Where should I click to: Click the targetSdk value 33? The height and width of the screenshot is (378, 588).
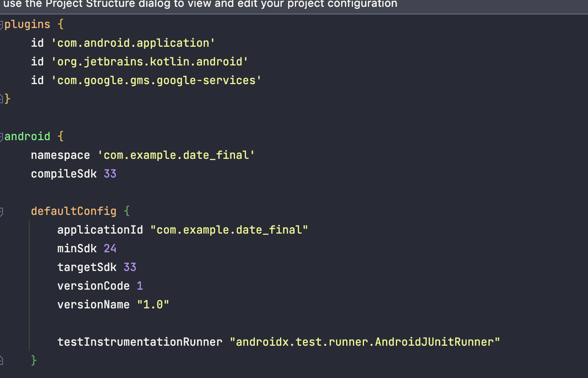[x=130, y=267]
